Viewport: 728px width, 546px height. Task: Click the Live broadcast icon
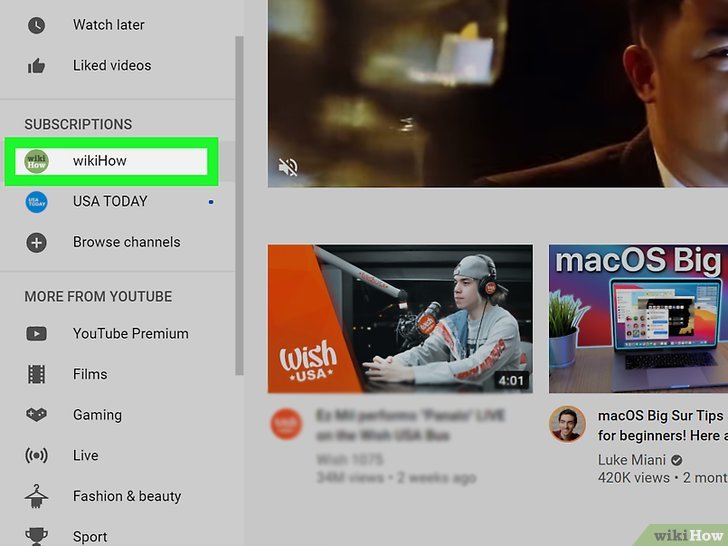tap(36, 455)
